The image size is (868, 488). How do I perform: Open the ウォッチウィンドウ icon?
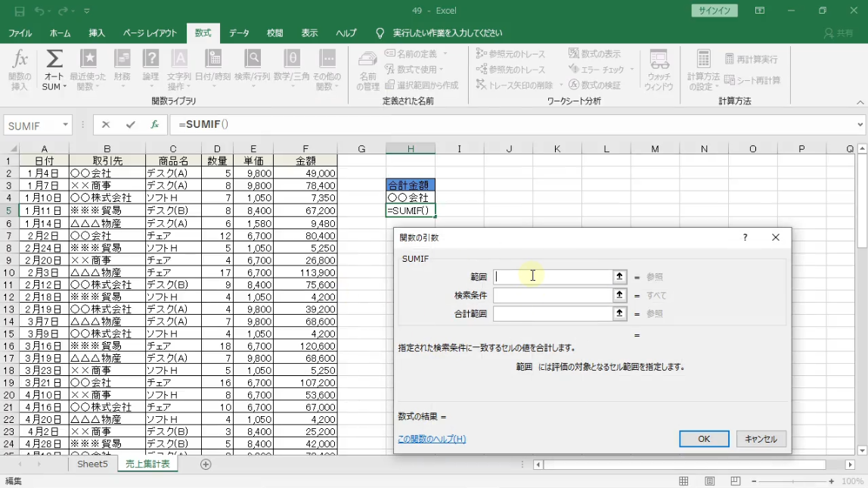click(659, 70)
